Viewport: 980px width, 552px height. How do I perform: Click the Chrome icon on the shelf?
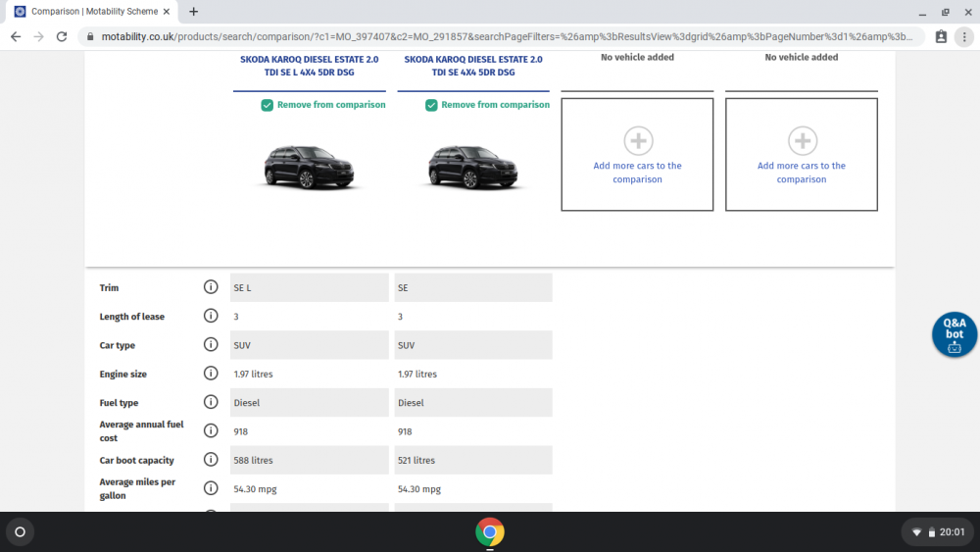tap(489, 532)
